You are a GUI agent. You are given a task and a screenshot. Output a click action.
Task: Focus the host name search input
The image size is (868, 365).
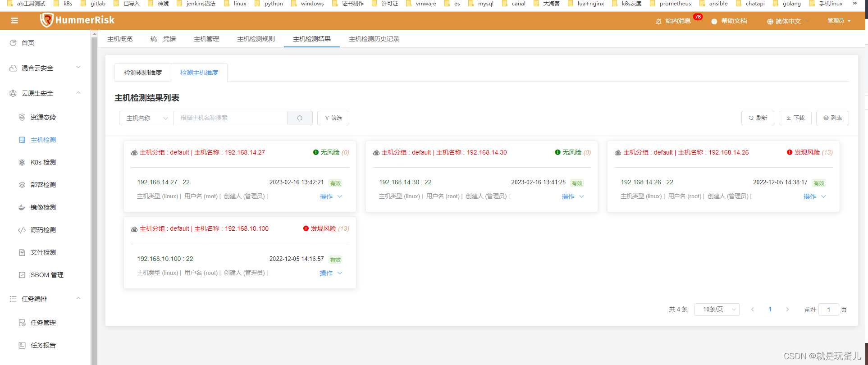click(230, 118)
